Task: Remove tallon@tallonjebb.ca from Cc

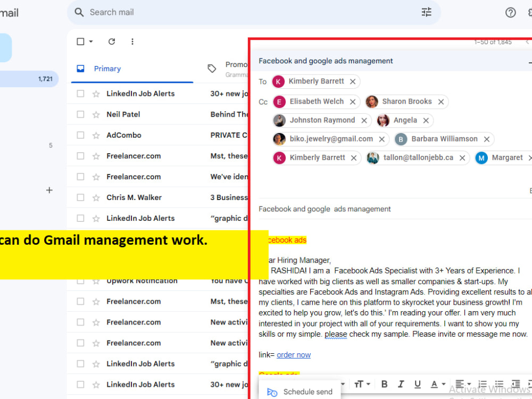Action: 462,158
